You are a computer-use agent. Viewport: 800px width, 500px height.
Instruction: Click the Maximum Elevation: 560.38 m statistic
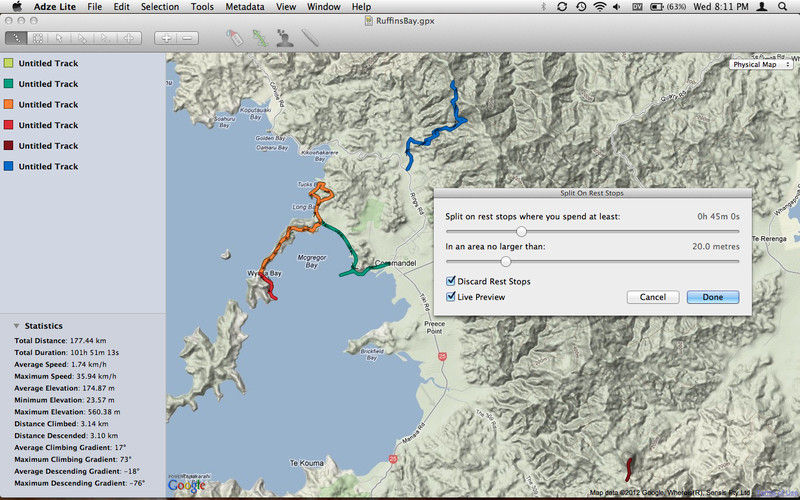coord(67,412)
